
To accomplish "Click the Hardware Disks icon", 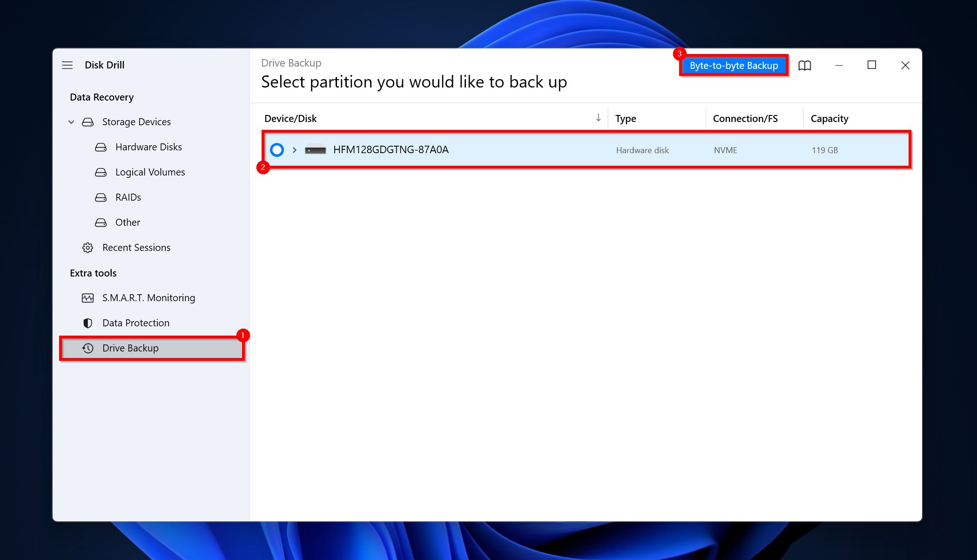I will (x=101, y=146).
